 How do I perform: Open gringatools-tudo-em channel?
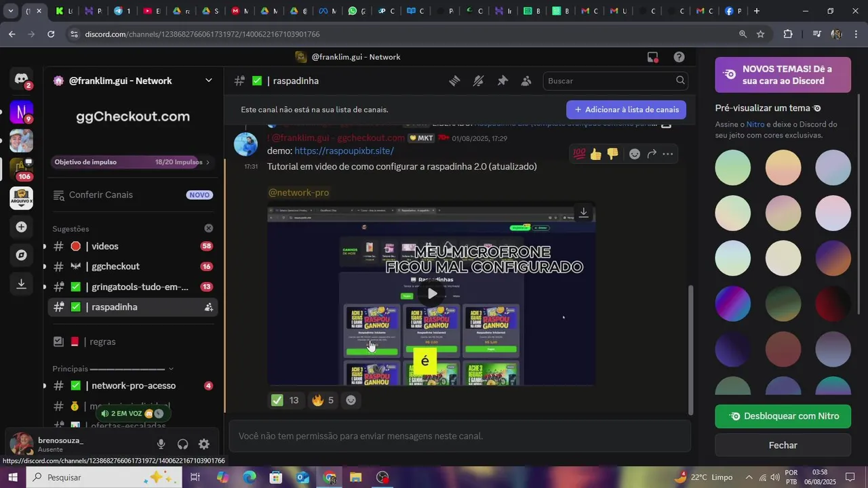click(x=133, y=287)
